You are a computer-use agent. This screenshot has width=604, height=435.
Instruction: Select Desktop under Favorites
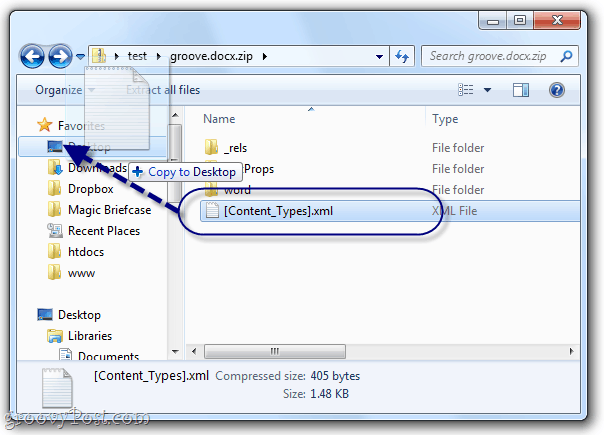tap(92, 146)
